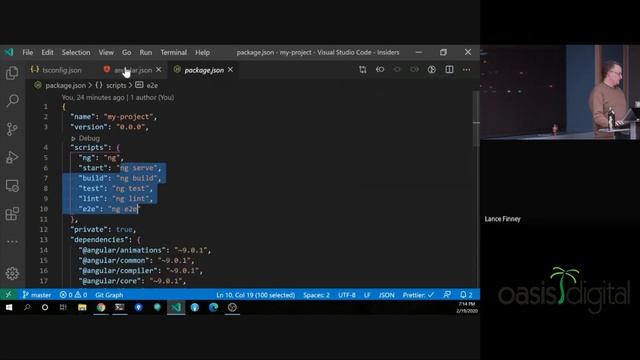The height and width of the screenshot is (360, 640).
Task: Open the Run and Debug view
Action: coord(12,157)
